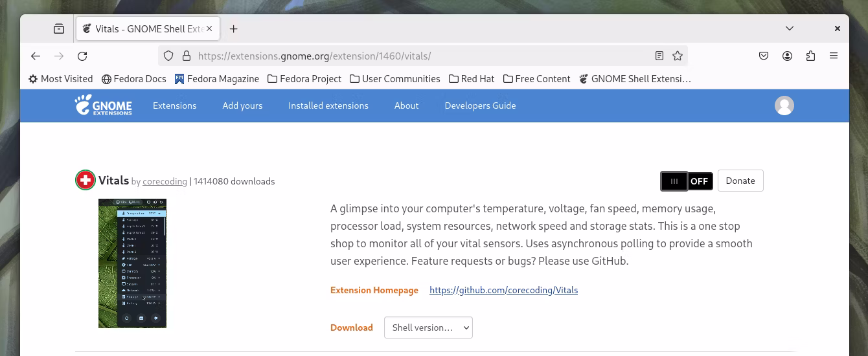This screenshot has height=356, width=868.
Task: Click the Donate button
Action: pos(740,181)
